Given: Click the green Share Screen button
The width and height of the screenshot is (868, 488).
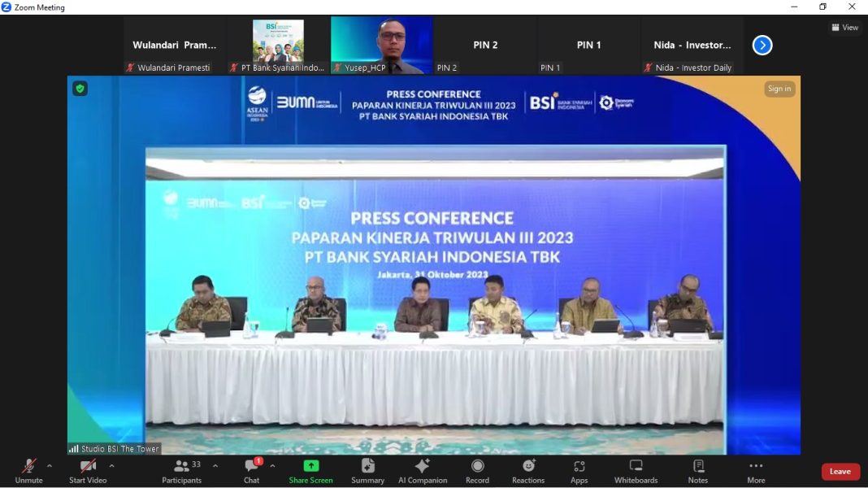Looking at the screenshot, I should point(310,472).
